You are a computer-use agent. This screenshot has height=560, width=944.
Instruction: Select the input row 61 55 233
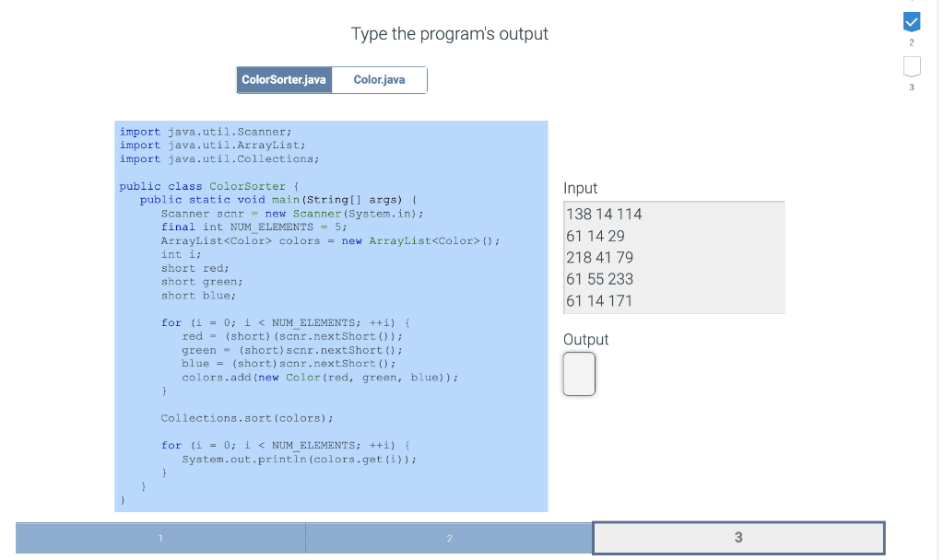tap(597, 279)
